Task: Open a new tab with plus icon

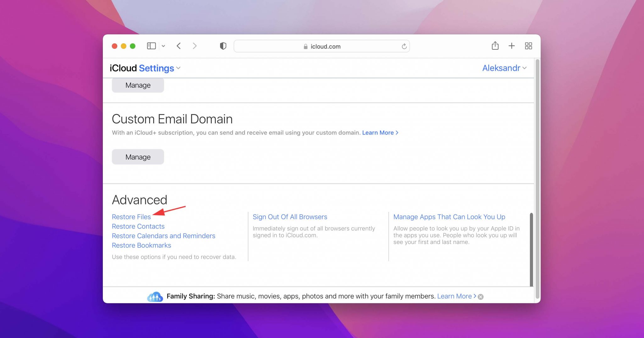Action: pyautogui.click(x=512, y=46)
